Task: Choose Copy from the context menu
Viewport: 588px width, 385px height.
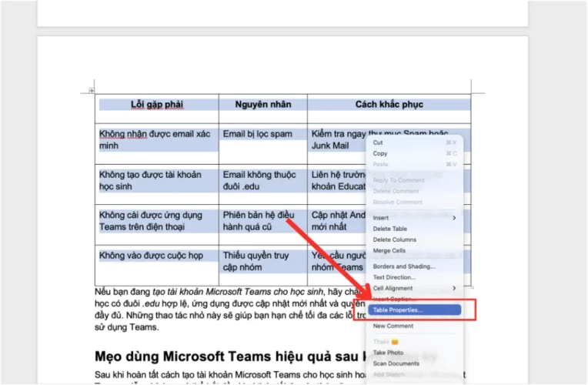Action: [380, 153]
